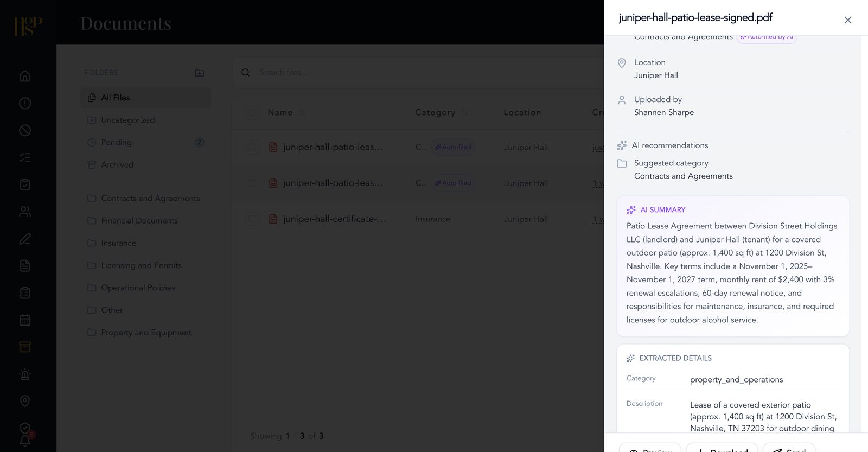Open the clipboard list icon in the sidebar

[25, 293]
